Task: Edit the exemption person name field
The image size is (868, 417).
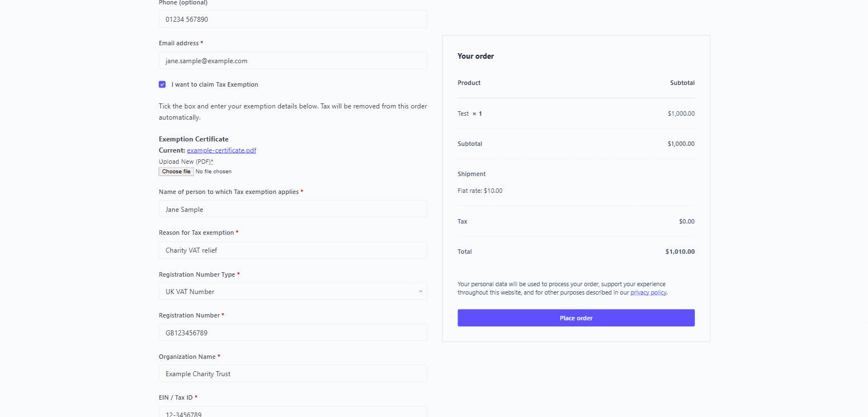Action: (x=293, y=209)
